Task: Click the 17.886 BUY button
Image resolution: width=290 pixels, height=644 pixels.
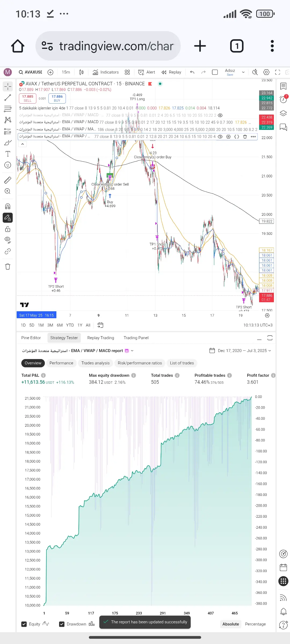Action: point(57,98)
